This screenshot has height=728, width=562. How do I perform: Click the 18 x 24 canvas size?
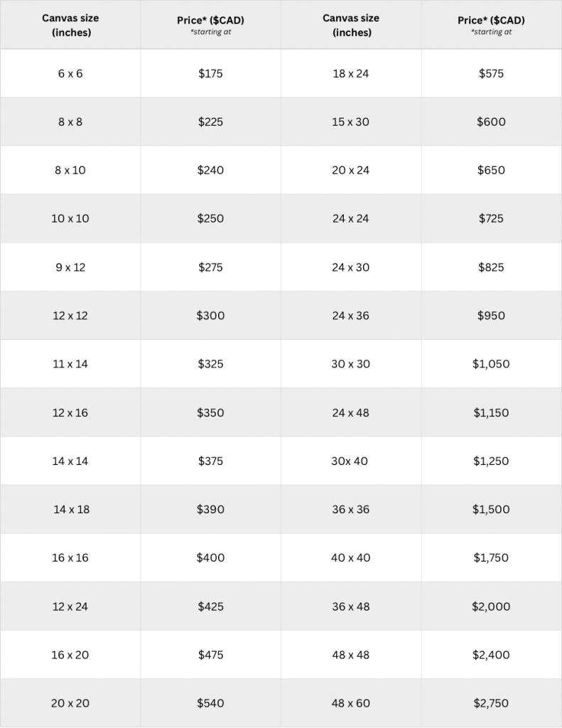tap(351, 73)
